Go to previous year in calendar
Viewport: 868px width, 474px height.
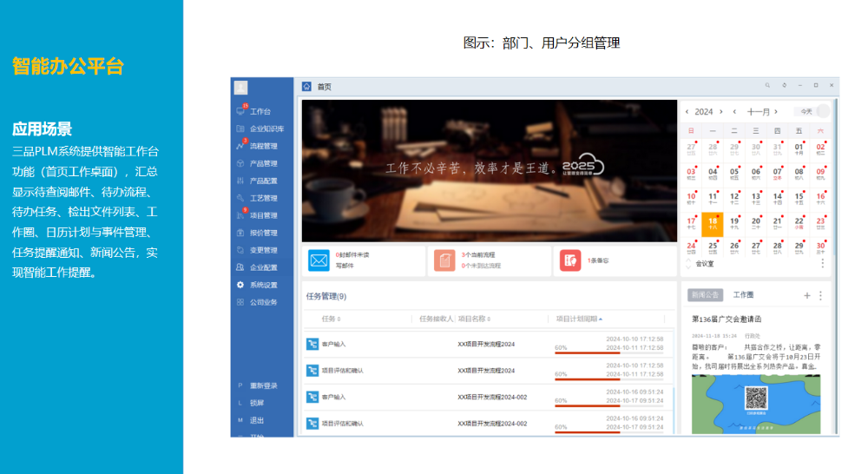(x=687, y=112)
